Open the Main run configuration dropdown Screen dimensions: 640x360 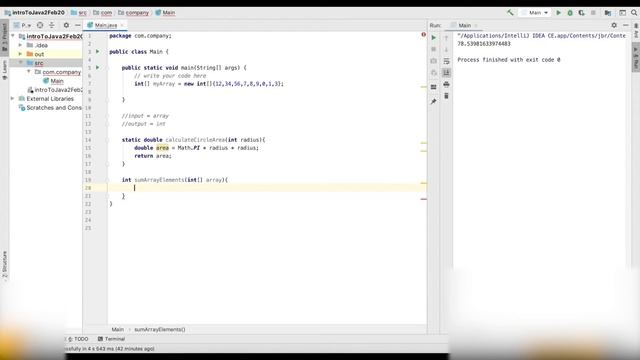pos(535,13)
